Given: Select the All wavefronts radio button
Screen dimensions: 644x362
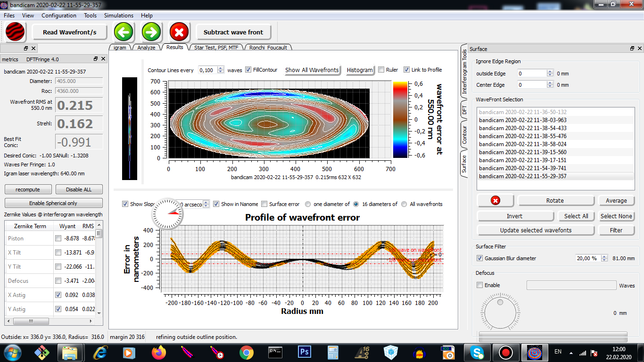Looking at the screenshot, I should pyautogui.click(x=404, y=204).
